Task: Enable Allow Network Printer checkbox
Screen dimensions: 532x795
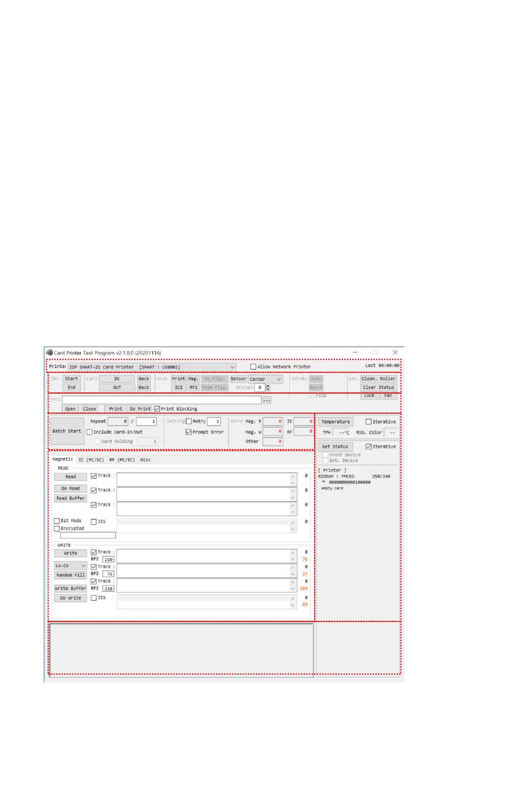Action: click(x=253, y=367)
